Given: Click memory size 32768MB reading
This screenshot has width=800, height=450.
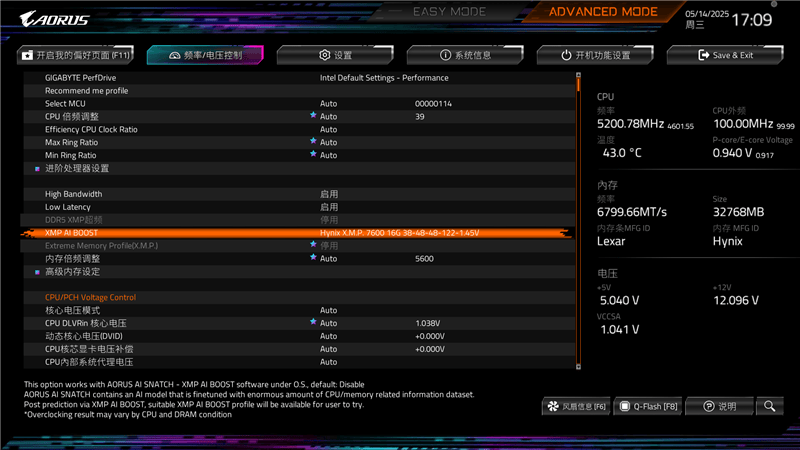Looking at the screenshot, I should pyautogui.click(x=738, y=212).
